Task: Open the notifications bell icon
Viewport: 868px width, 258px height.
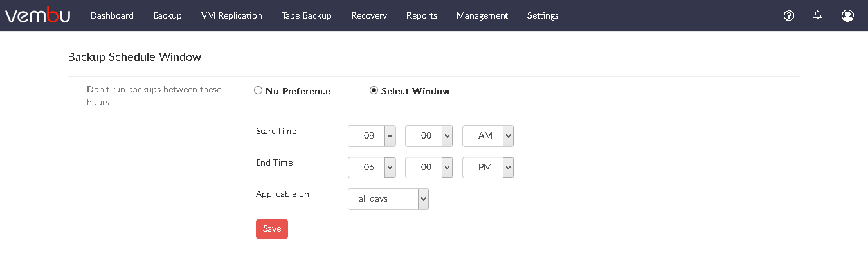Action: 818,15
